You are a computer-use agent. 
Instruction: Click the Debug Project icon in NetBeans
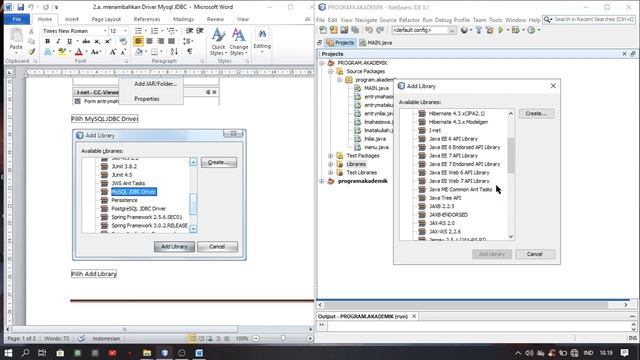(x=516, y=30)
